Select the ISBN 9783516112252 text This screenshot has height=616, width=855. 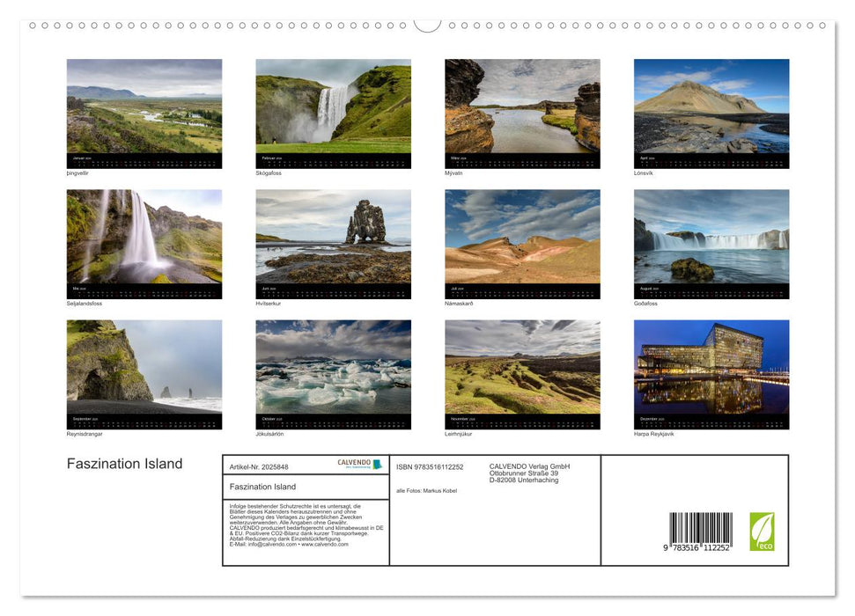[428, 466]
